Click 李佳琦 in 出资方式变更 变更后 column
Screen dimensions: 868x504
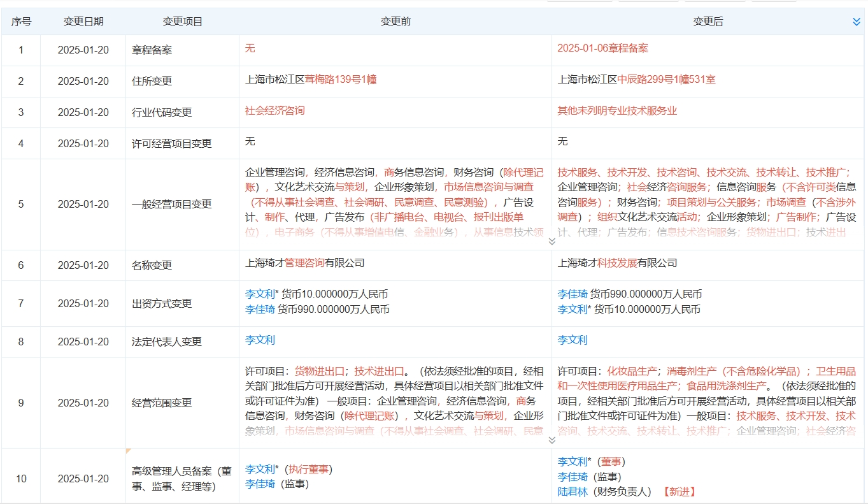[573, 294]
